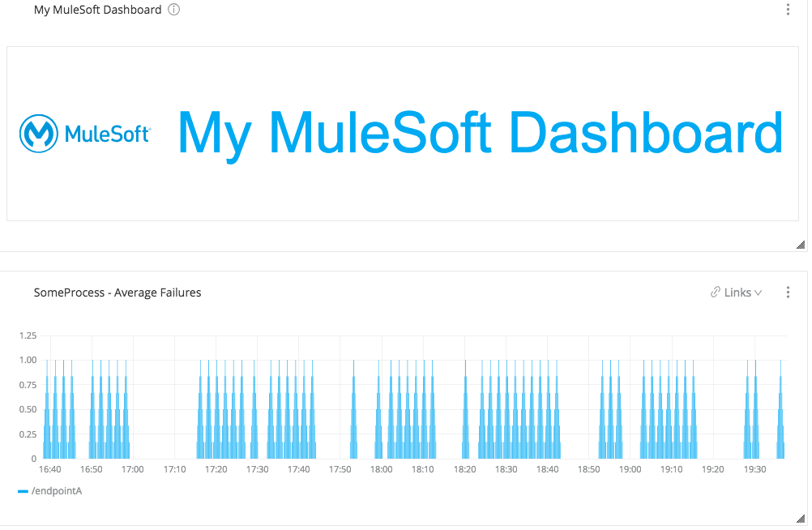Expand the Links dropdown chevron
The width and height of the screenshot is (812, 530).
[x=759, y=293]
